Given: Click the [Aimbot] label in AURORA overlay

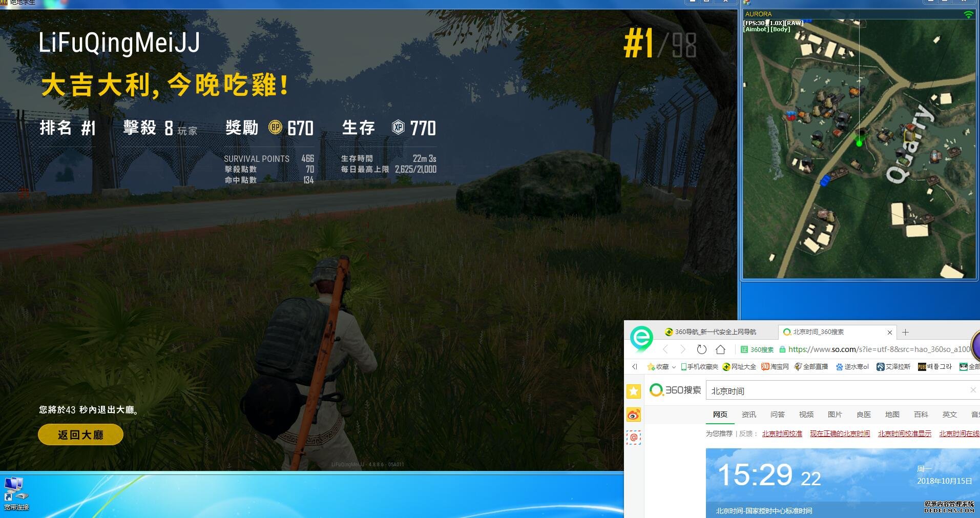Looking at the screenshot, I should click(756, 30).
